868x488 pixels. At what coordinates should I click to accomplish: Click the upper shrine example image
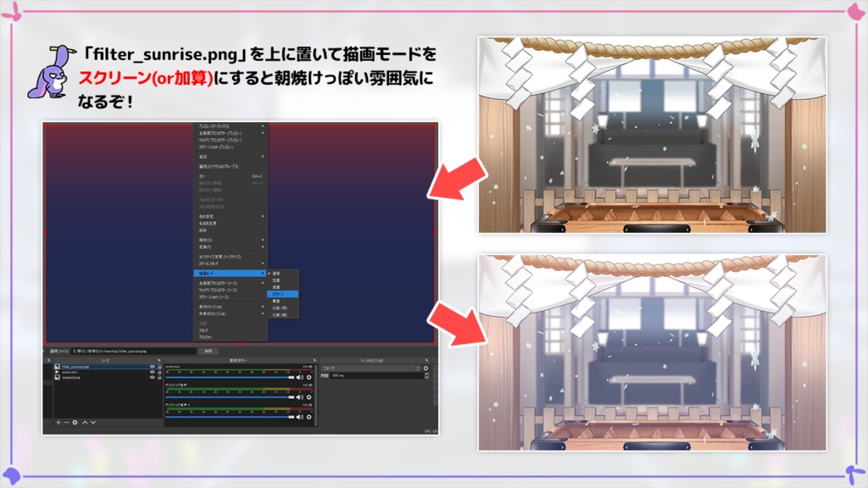click(x=652, y=135)
